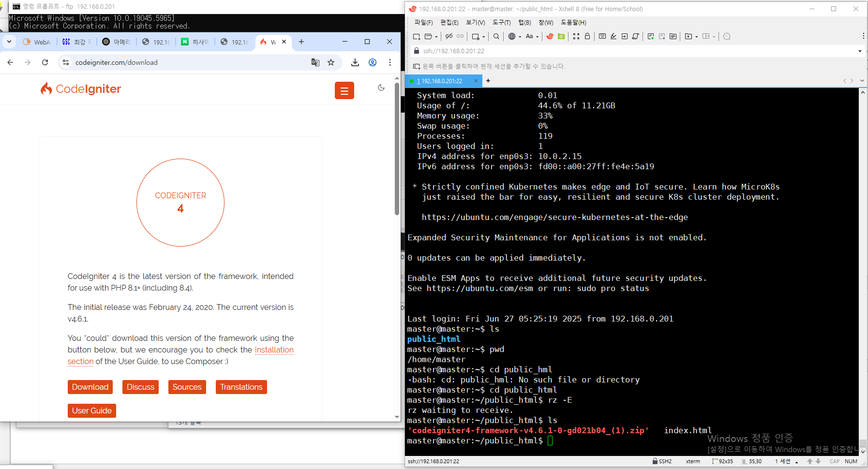Click the User Guide button
The height and width of the screenshot is (469, 868).
[91, 410]
